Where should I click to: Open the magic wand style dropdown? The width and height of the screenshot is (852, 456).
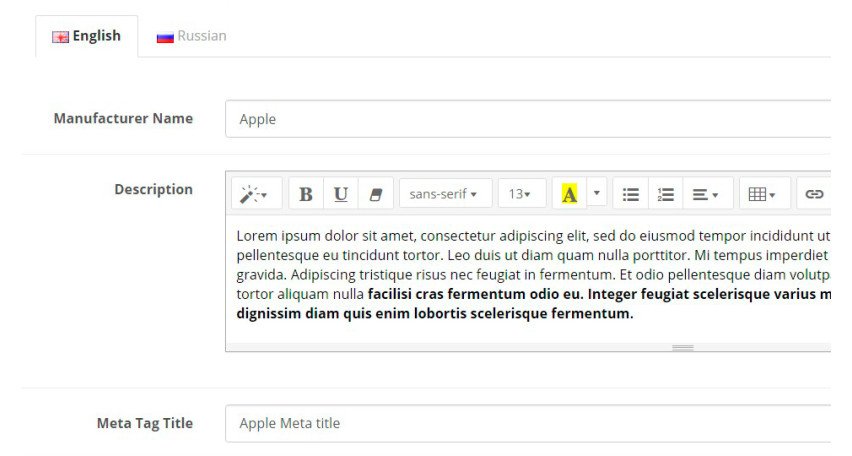pyautogui.click(x=256, y=194)
